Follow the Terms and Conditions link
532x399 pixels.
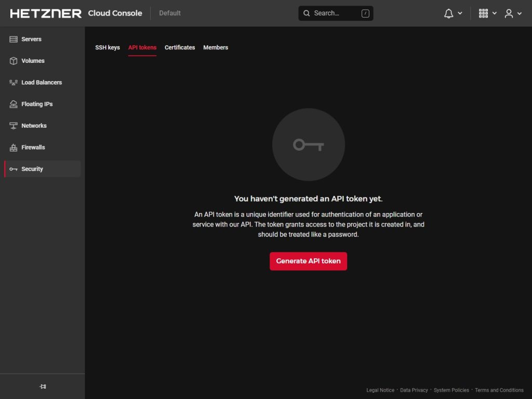pos(499,390)
